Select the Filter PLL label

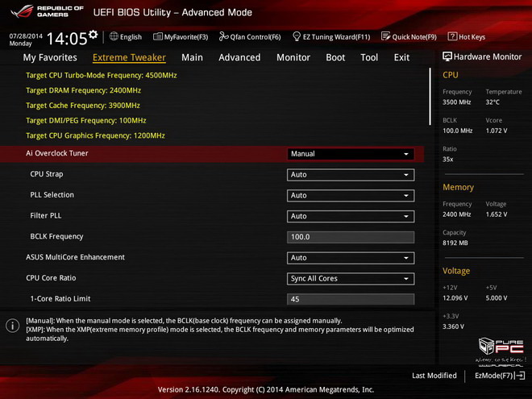pyautogui.click(x=46, y=215)
